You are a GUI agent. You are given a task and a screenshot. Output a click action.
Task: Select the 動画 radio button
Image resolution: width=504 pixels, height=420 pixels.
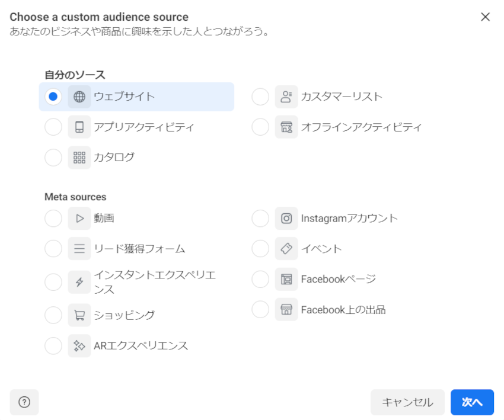tap(53, 219)
